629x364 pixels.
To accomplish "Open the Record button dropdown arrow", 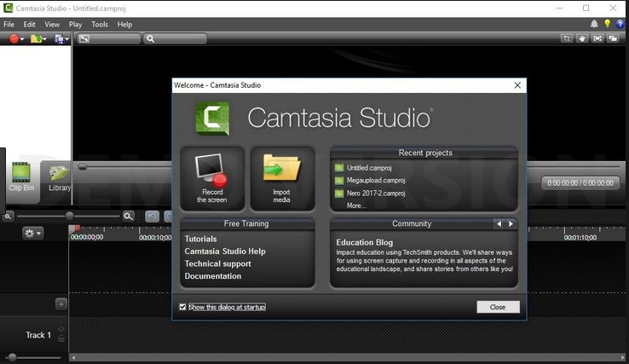I will [x=22, y=39].
